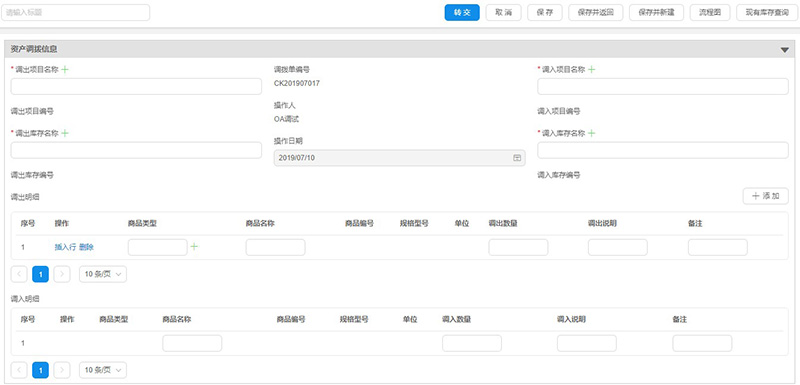Select page 1 under 调出明细

(x=40, y=274)
